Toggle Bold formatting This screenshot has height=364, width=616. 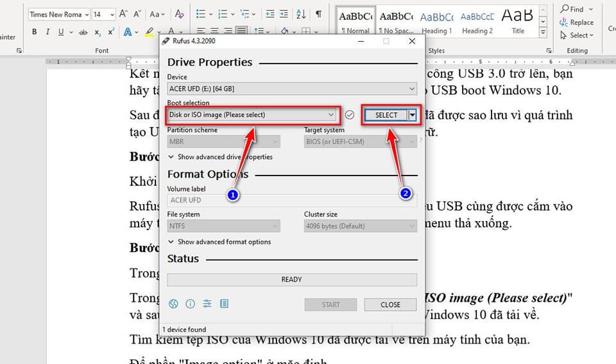(x=34, y=32)
